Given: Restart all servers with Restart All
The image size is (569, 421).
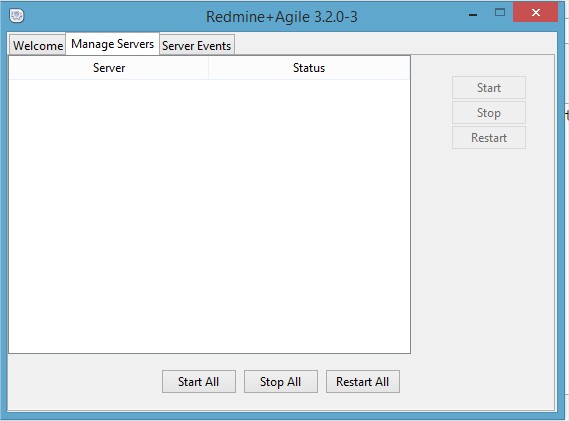Looking at the screenshot, I should pos(363,381).
